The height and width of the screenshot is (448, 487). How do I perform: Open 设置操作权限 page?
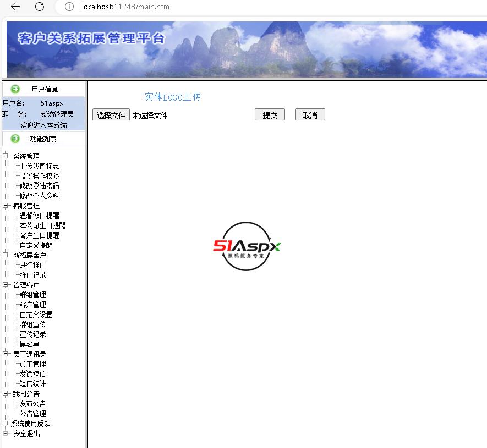point(39,176)
